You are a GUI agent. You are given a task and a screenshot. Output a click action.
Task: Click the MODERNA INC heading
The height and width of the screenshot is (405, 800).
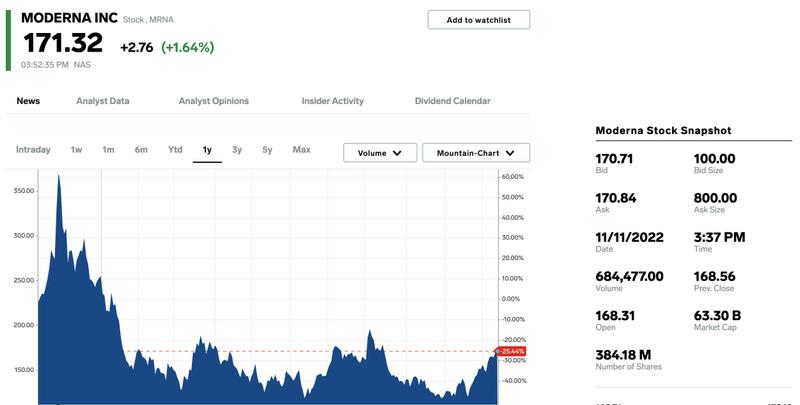[69, 17]
